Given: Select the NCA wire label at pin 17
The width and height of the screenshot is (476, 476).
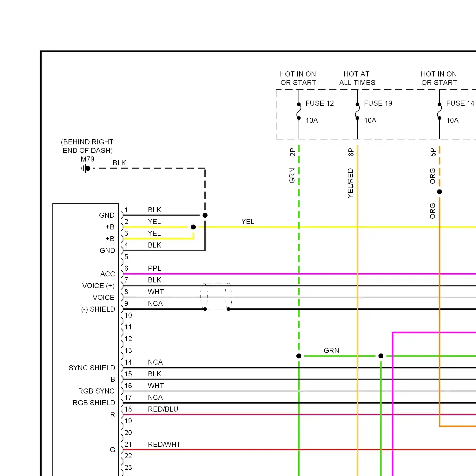Looking at the screenshot, I should coord(155,397).
